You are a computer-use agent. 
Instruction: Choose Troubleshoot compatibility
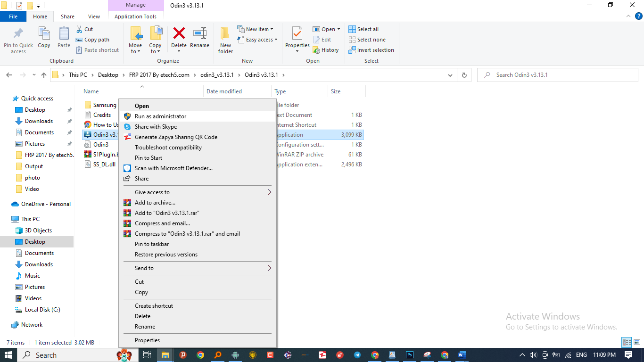click(198, 148)
